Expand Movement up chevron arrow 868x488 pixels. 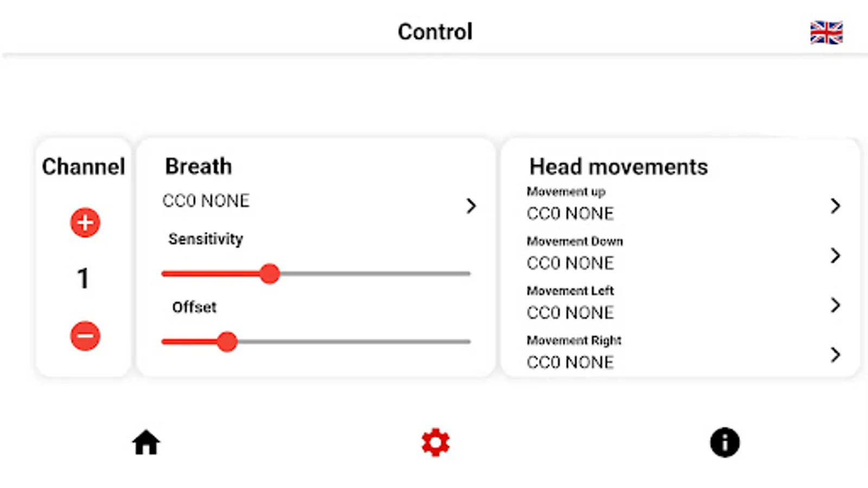coord(835,206)
